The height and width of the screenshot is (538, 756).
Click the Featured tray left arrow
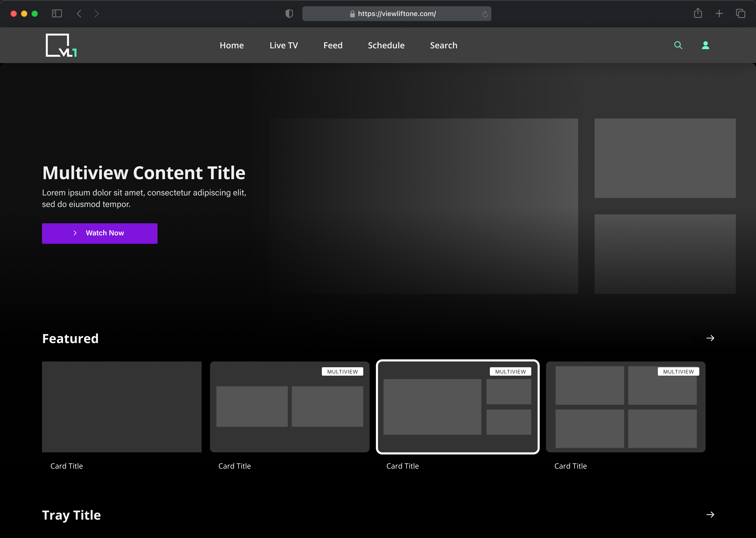pos(696,338)
